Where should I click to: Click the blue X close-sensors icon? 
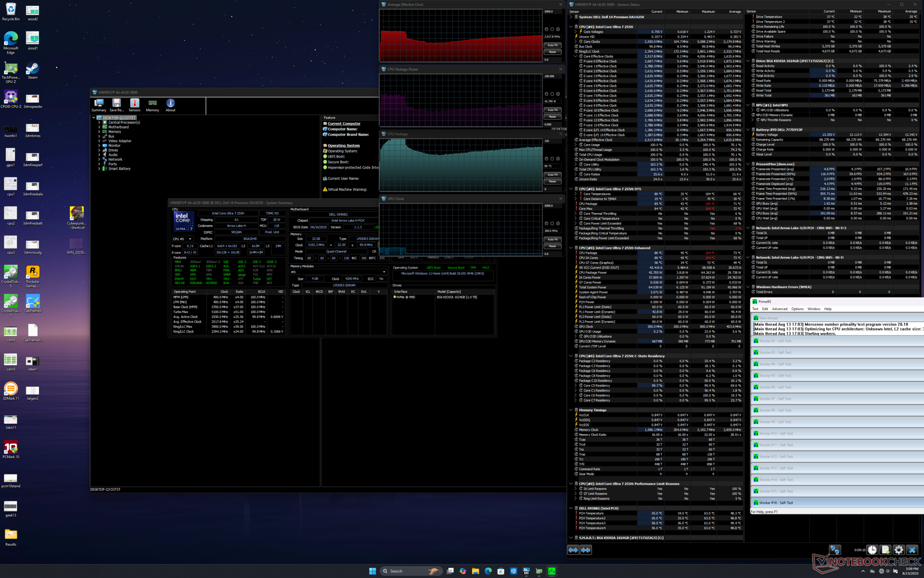(x=912, y=550)
